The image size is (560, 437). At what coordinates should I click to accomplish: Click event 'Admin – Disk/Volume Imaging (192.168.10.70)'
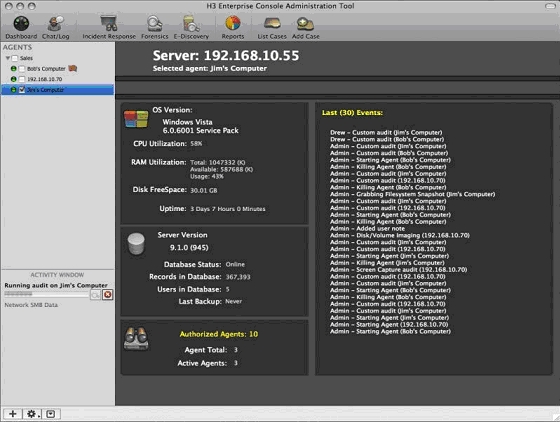point(400,235)
